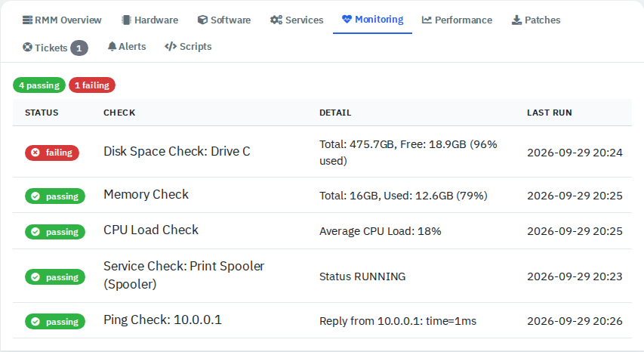Click the Services gears icon

(276, 20)
